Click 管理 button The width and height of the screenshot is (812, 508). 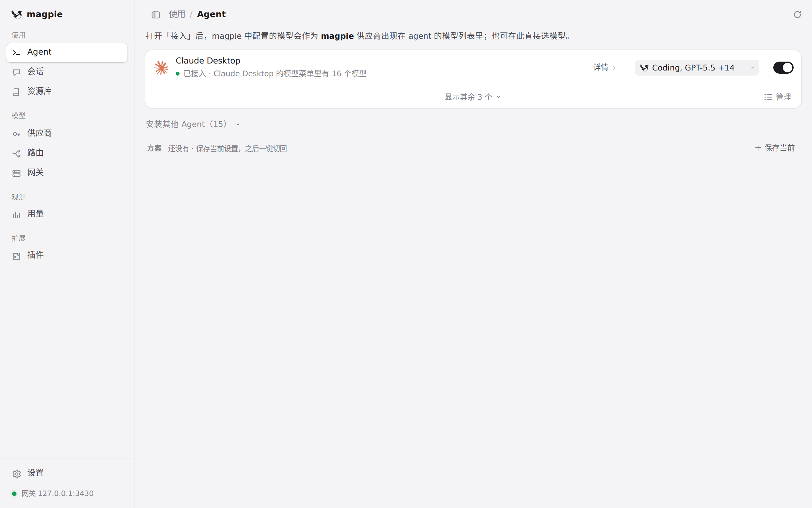777,97
